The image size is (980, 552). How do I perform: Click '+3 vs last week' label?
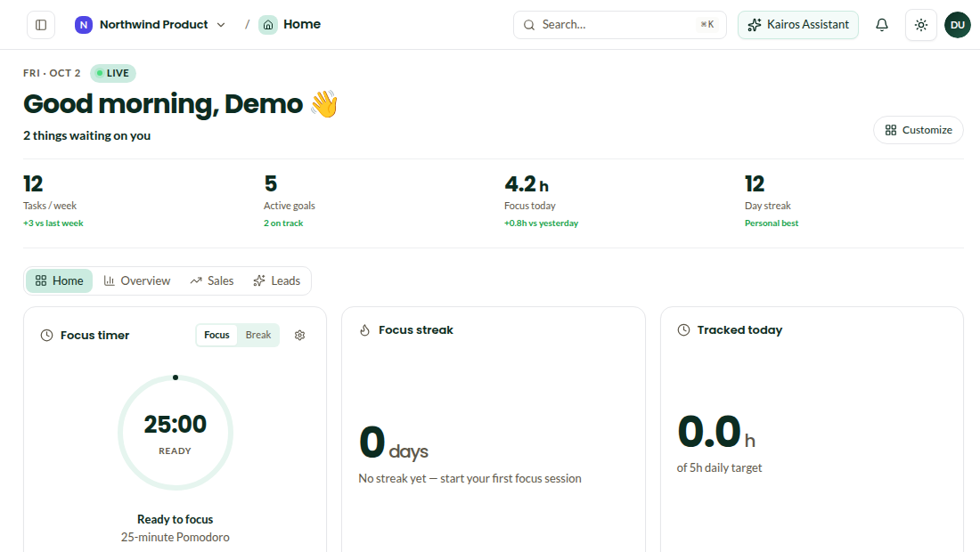pos(53,223)
